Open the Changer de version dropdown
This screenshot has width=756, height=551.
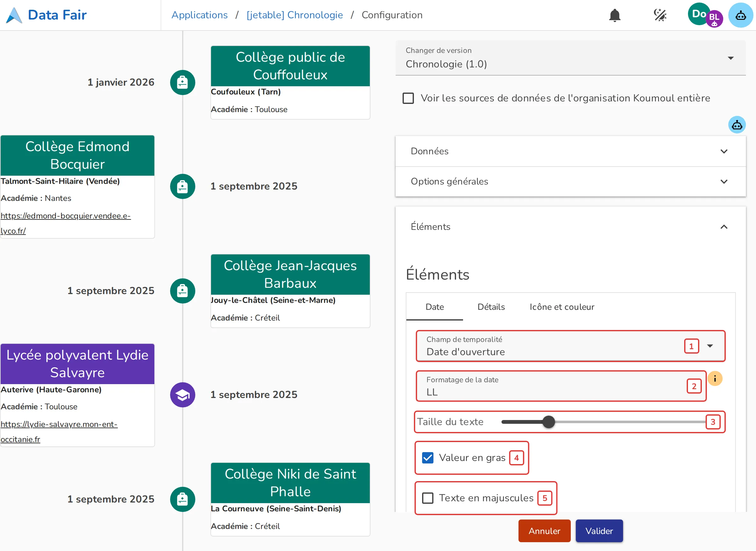pos(570,58)
